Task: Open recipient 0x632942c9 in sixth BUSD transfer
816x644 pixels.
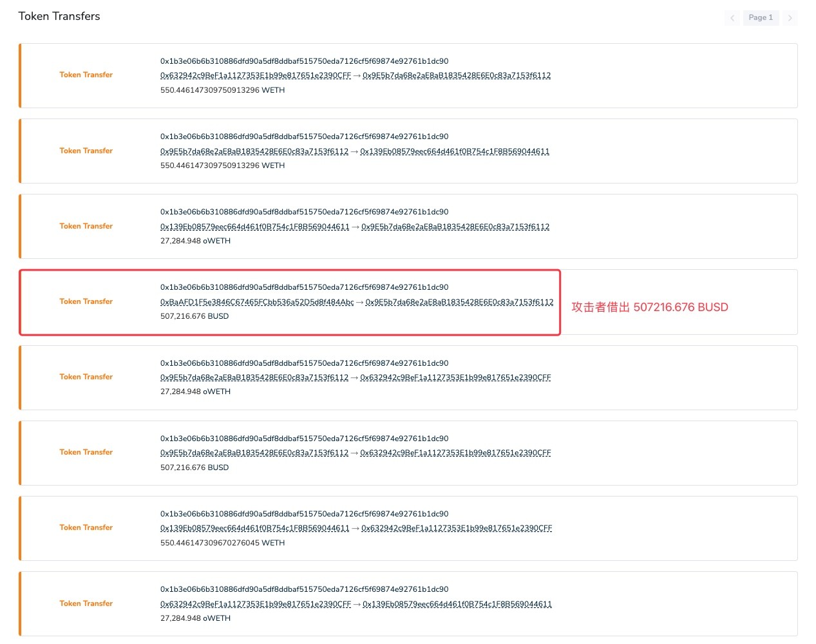Action: coord(455,453)
